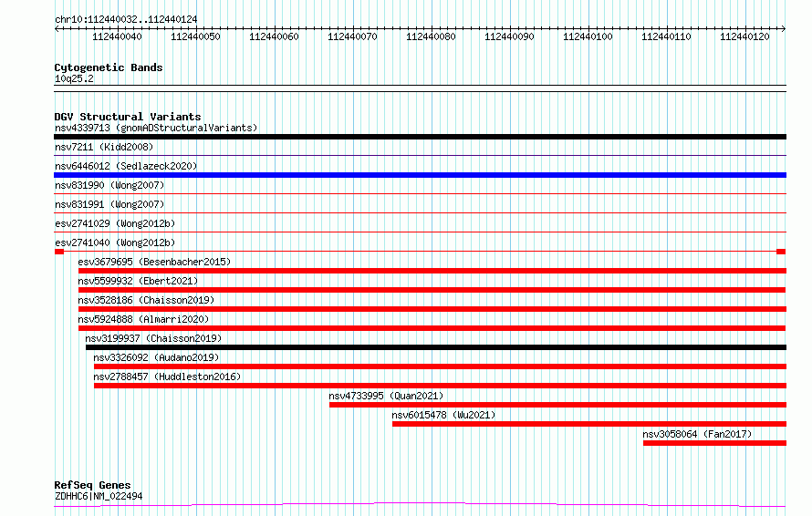Select the nsv4339713 black variant bar
The width and height of the screenshot is (812, 516).
(x=420, y=137)
